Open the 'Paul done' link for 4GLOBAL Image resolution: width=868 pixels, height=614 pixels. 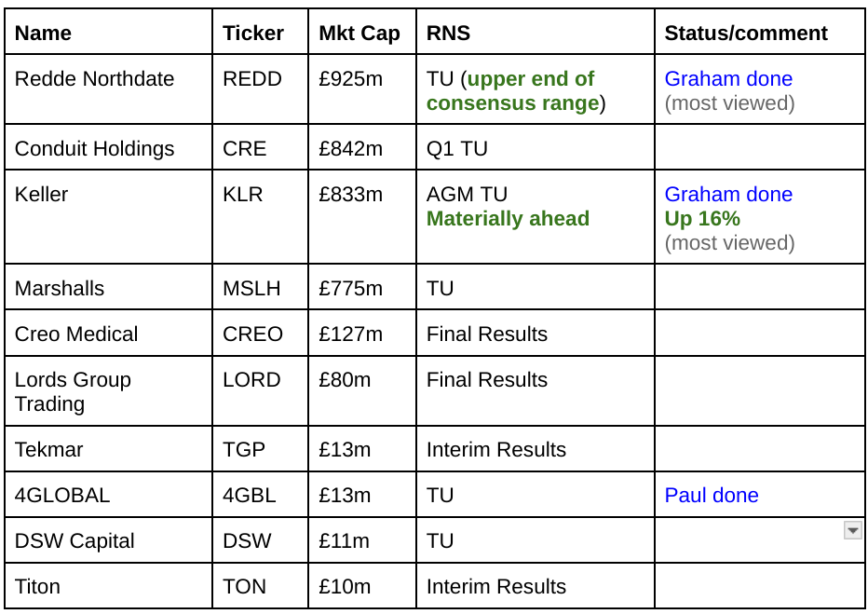712,495
